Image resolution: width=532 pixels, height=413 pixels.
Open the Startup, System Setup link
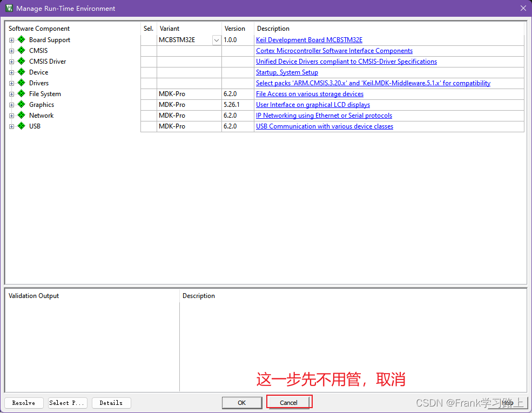pyautogui.click(x=287, y=72)
